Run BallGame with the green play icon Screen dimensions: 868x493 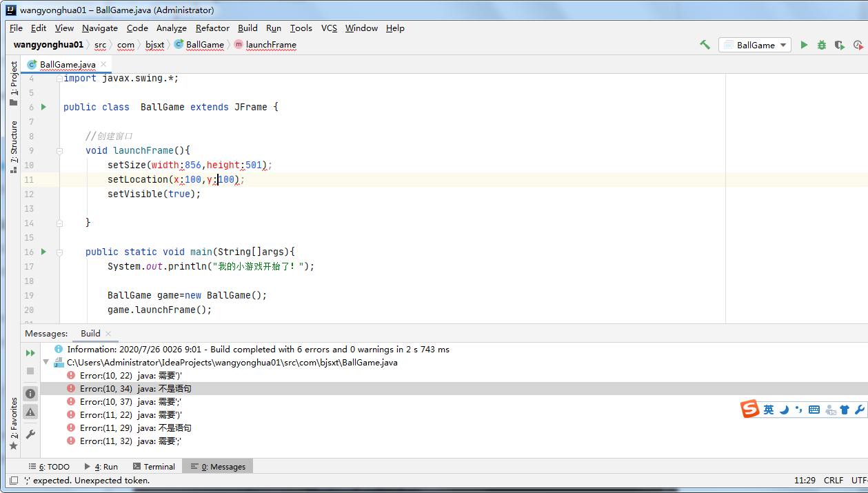click(x=804, y=45)
